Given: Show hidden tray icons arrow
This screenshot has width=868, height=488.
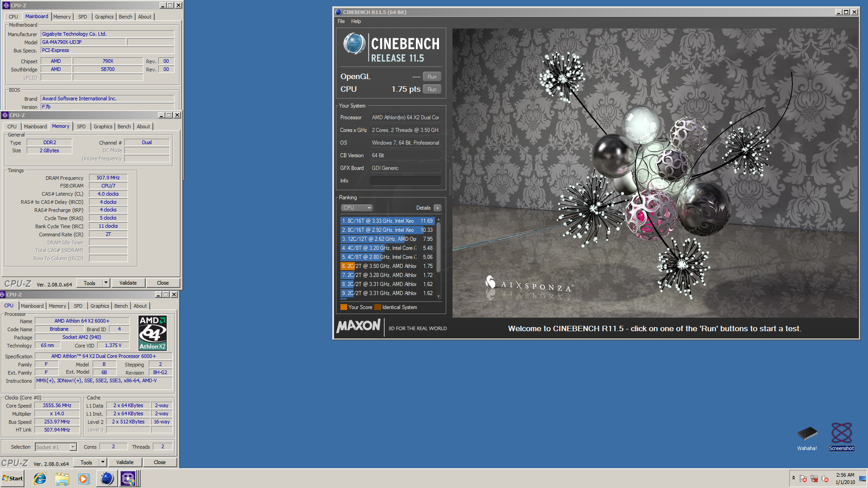Looking at the screenshot, I should [793, 478].
